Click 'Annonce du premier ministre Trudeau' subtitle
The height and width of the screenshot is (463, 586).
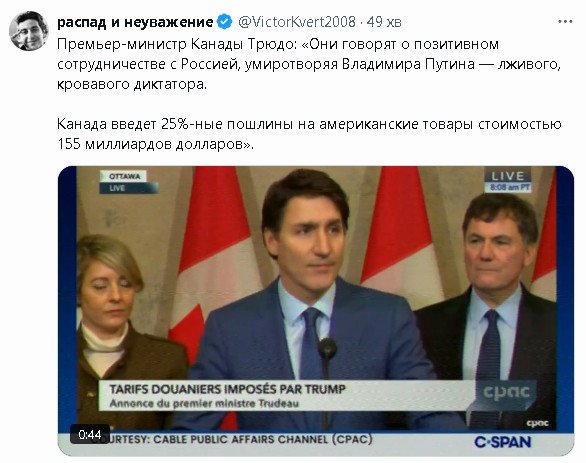(x=204, y=404)
